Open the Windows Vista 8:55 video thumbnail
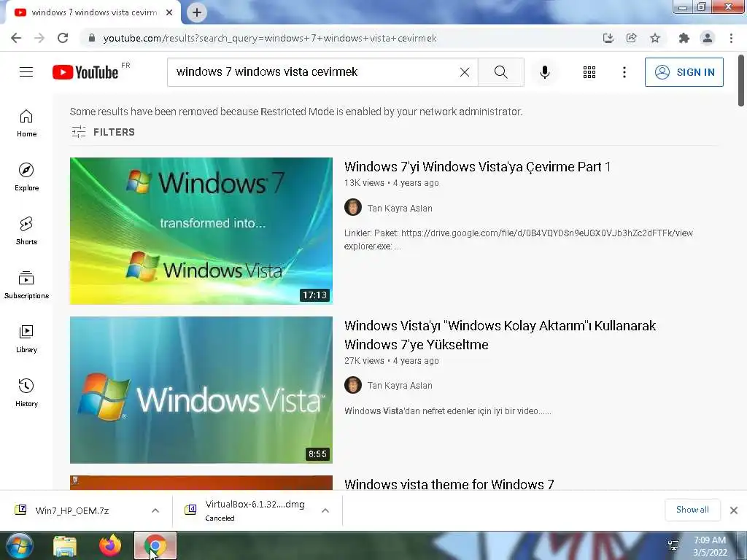This screenshot has width=747, height=560. (x=201, y=390)
